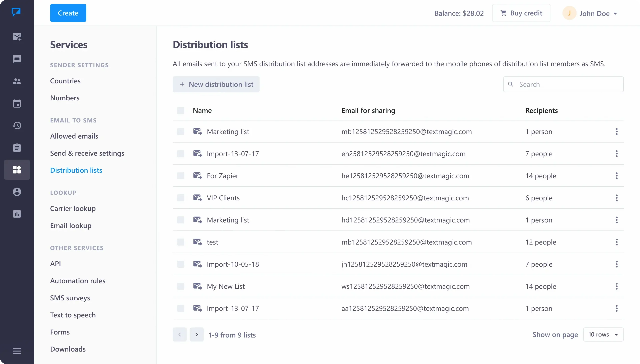Click the previous page navigation arrow
Image resolution: width=640 pixels, height=364 pixels.
point(180,334)
